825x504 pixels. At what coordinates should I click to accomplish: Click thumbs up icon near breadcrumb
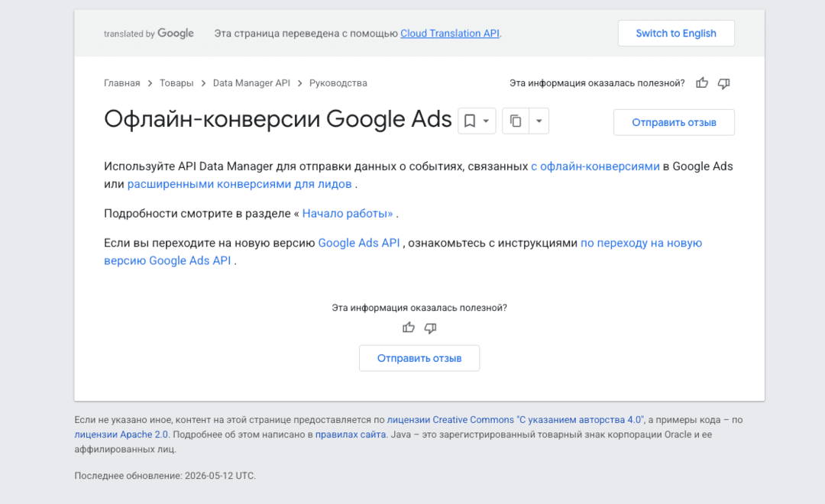coord(702,83)
